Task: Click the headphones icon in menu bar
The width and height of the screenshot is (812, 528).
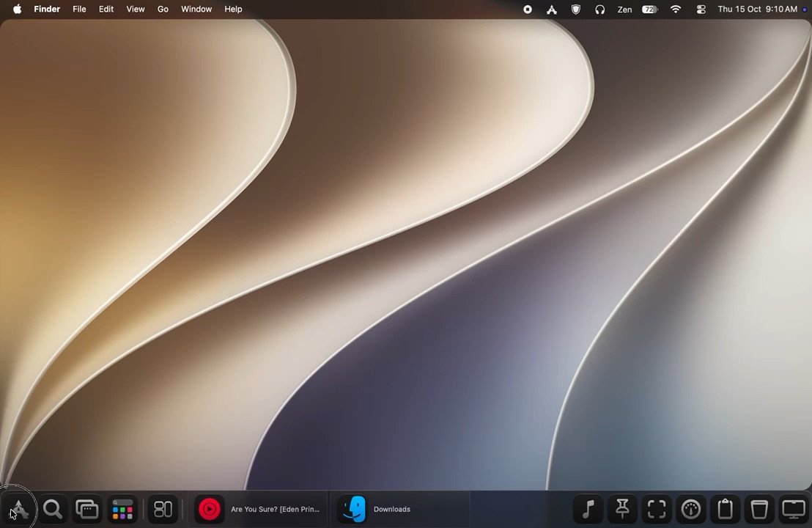Action: [x=599, y=10]
